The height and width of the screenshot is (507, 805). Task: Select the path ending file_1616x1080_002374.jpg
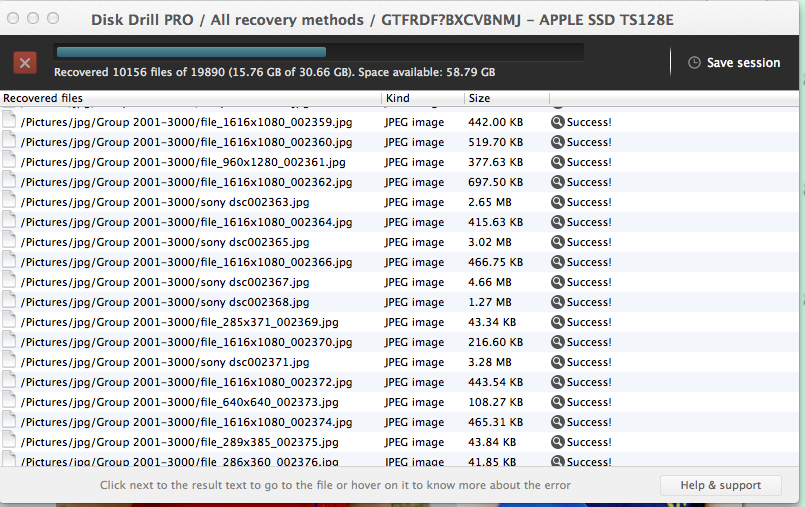[x=186, y=422]
